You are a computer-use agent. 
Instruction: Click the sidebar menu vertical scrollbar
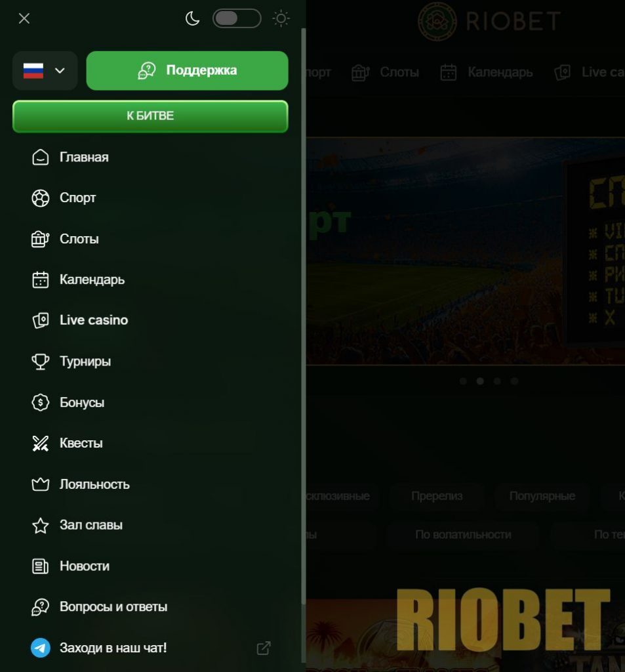point(304,317)
